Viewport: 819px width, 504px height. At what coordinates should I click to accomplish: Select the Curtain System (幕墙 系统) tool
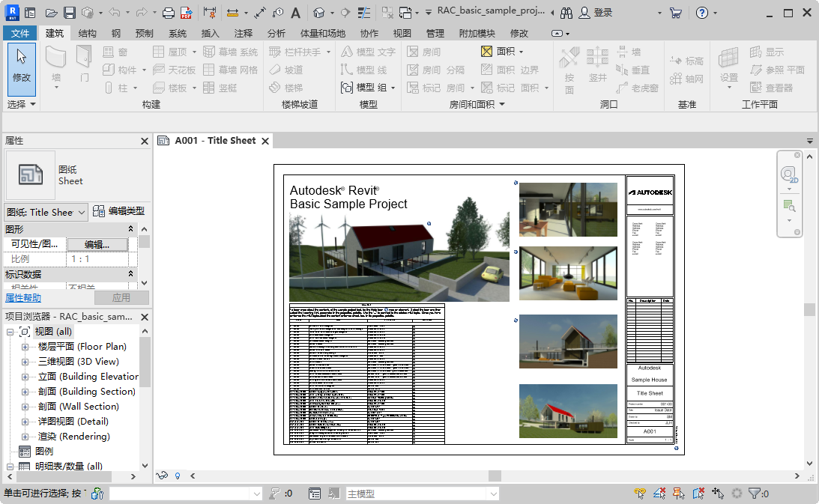(230, 52)
